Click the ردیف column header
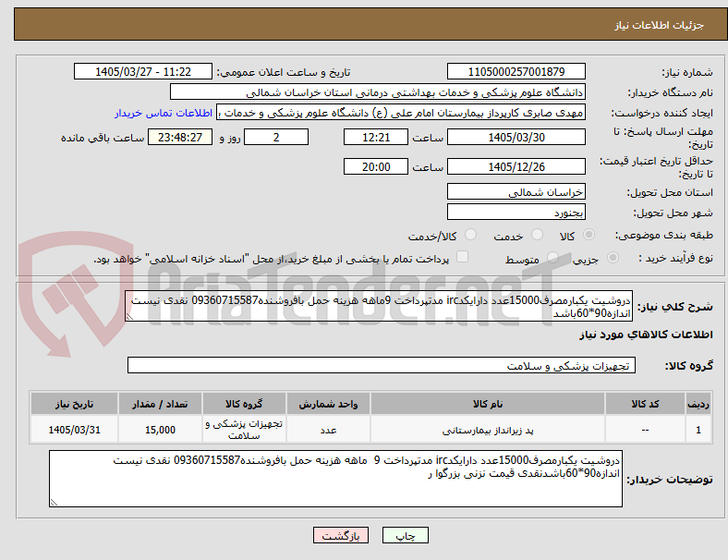 click(698, 404)
